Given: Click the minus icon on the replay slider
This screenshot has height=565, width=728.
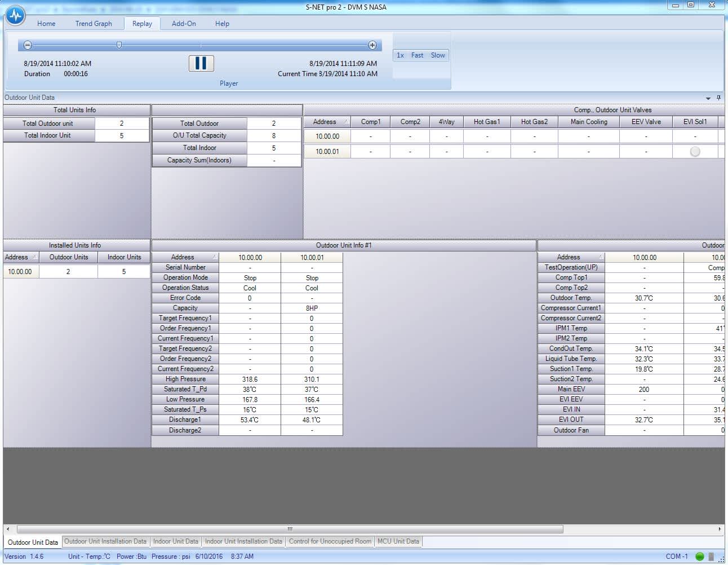Looking at the screenshot, I should (x=28, y=45).
